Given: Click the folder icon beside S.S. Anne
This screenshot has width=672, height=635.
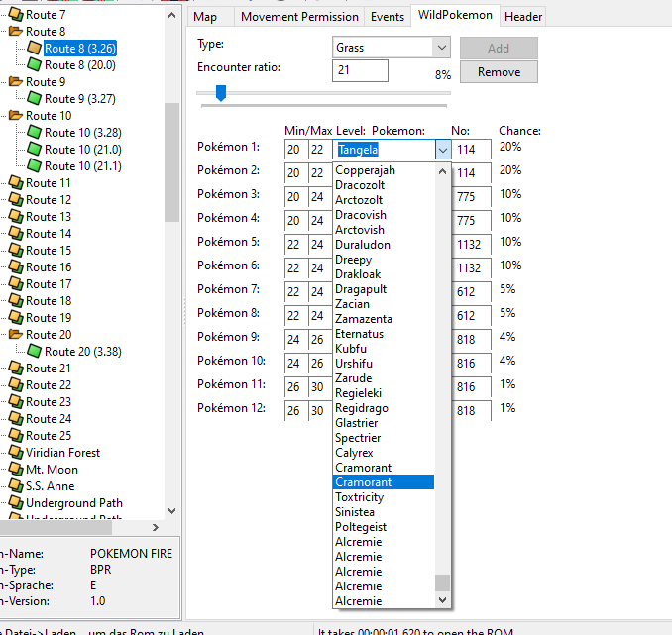Looking at the screenshot, I should tap(16, 486).
